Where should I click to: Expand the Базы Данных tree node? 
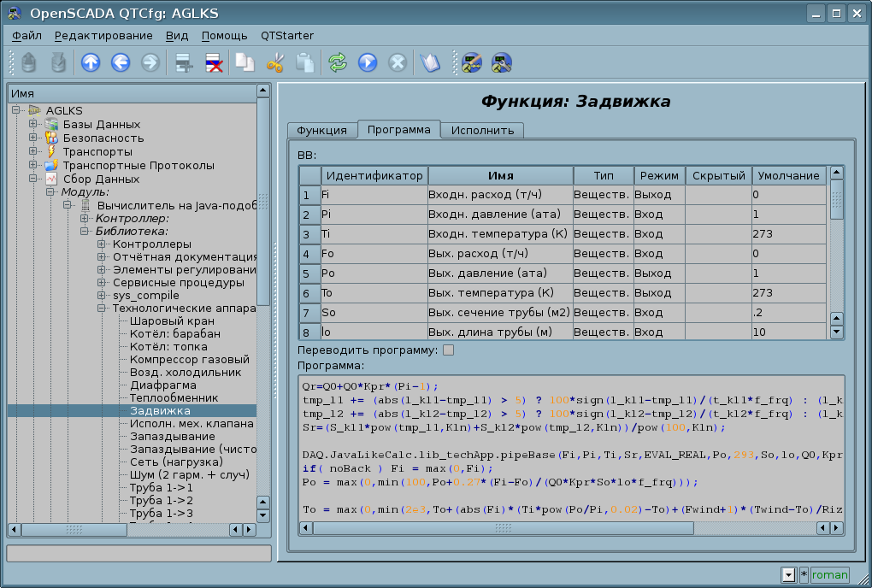[x=32, y=123]
